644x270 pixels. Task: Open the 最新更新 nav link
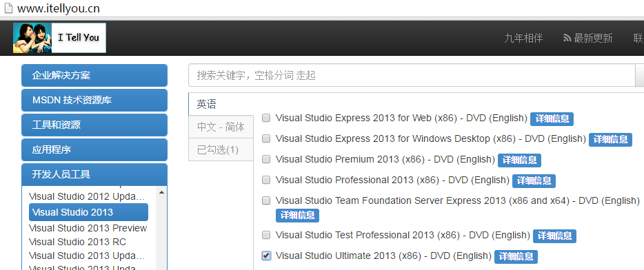(593, 38)
